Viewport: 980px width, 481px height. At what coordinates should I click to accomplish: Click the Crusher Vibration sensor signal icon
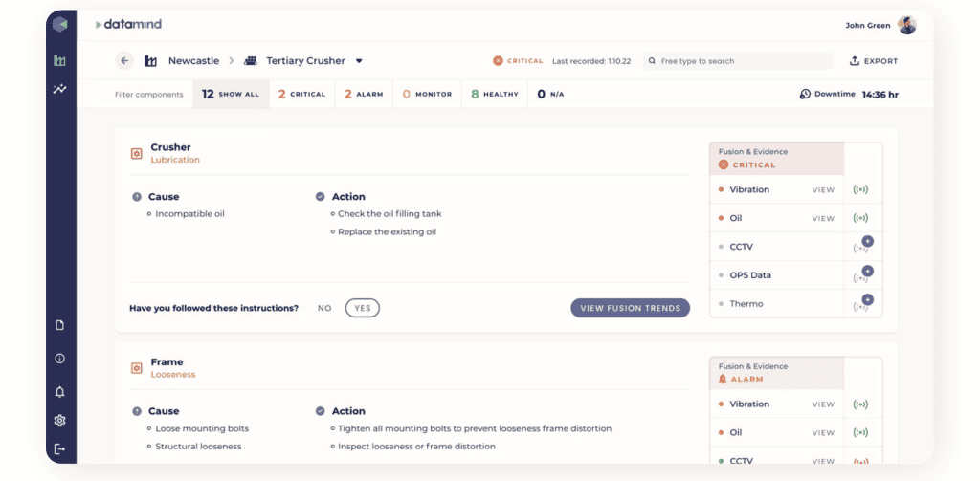[x=860, y=190]
